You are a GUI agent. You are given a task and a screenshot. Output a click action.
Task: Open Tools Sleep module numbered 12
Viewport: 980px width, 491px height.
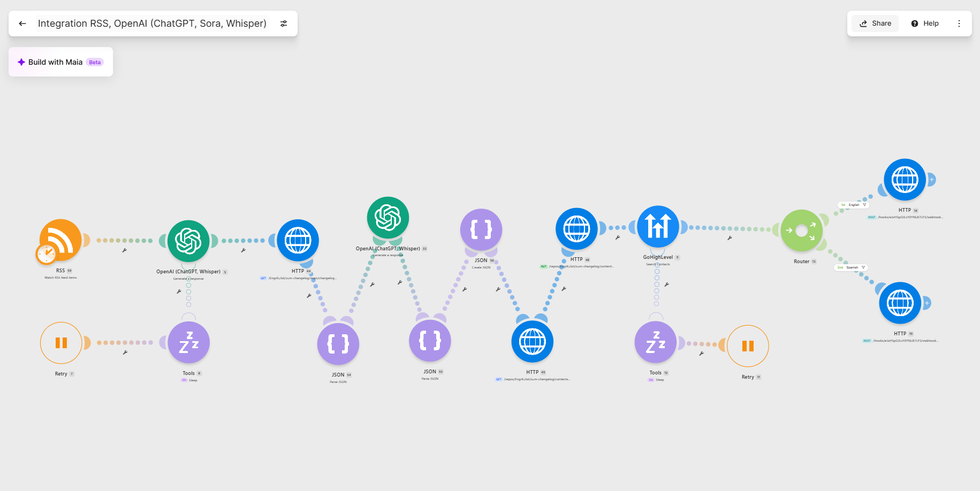[656, 342]
